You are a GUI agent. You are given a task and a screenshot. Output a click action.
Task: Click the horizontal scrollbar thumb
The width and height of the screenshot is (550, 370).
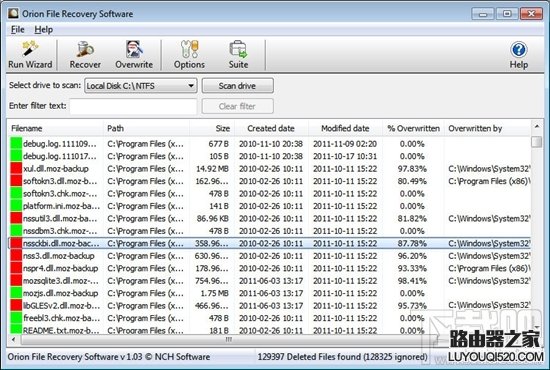pos(228,339)
